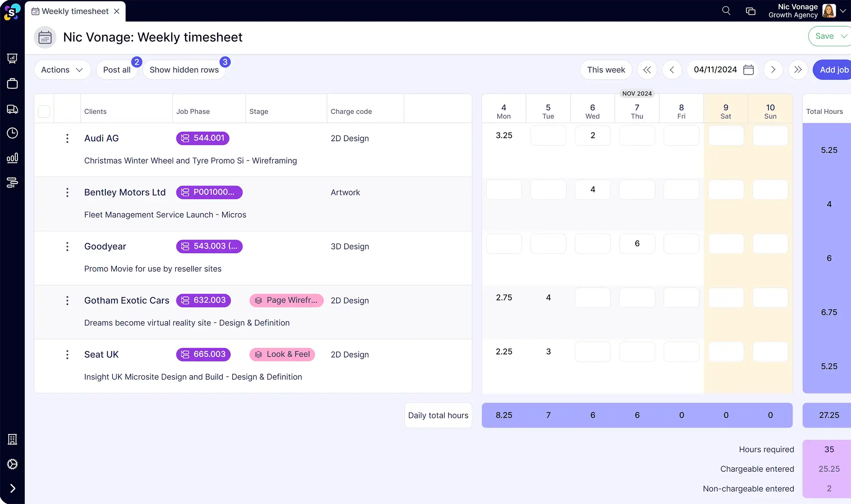The image size is (851, 504).
Task: Click the Add job button
Action: pyautogui.click(x=832, y=70)
